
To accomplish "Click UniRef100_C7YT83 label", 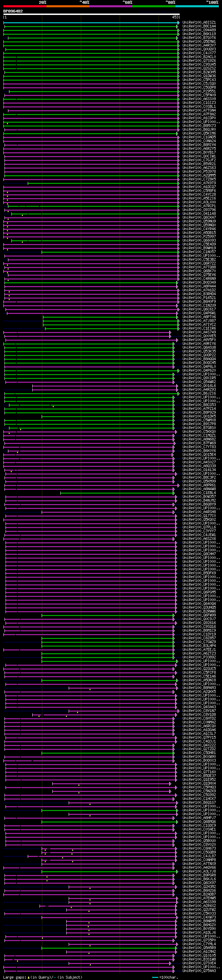I will click(x=199, y=447).
